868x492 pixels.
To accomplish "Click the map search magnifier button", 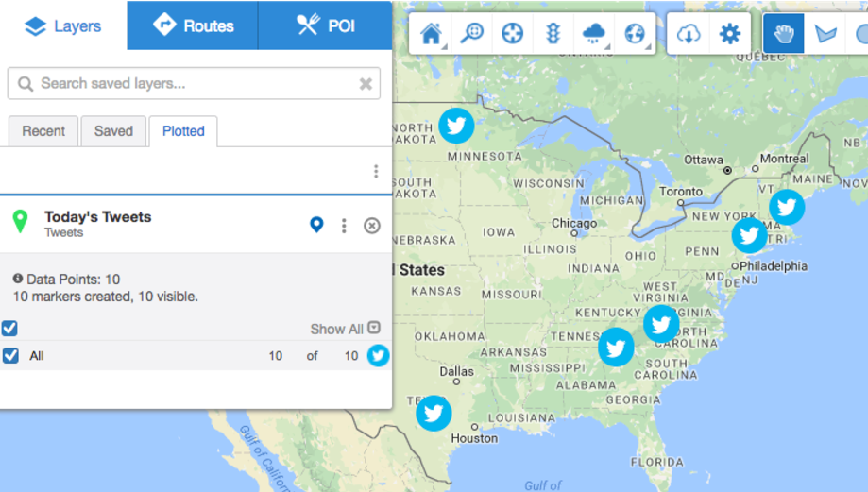I will [471, 34].
